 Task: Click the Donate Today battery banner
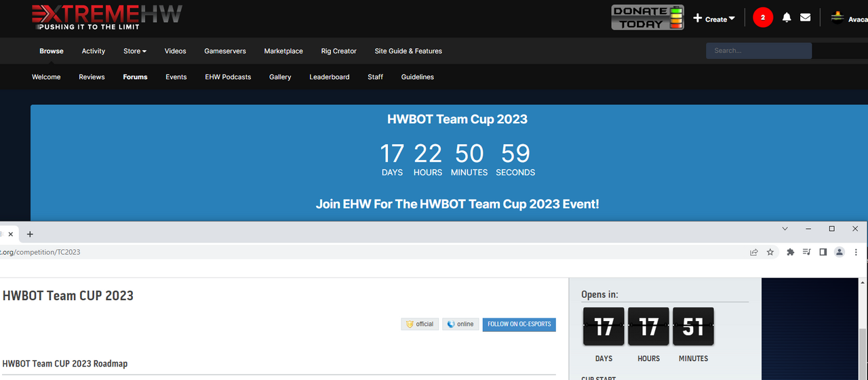[x=647, y=18]
